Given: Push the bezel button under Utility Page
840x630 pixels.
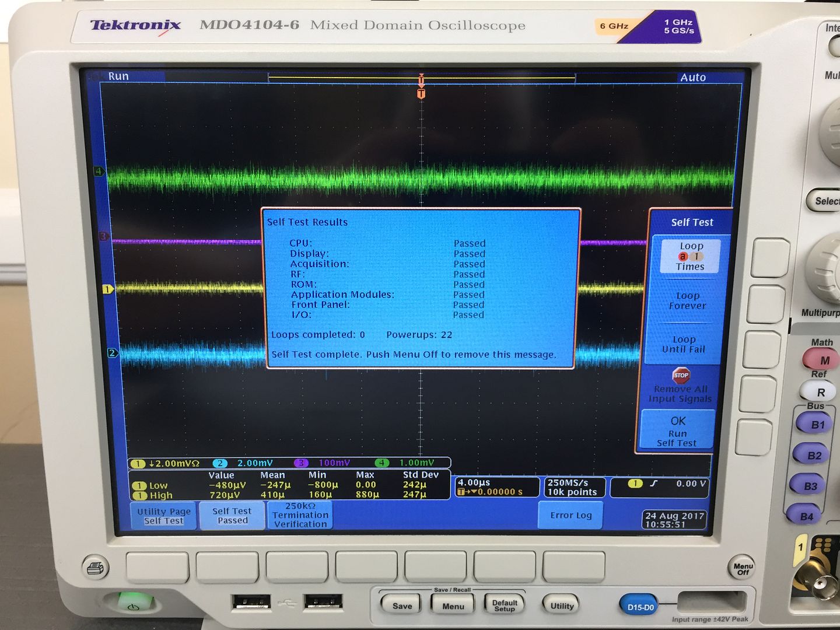Looking at the screenshot, I should coord(157,568).
